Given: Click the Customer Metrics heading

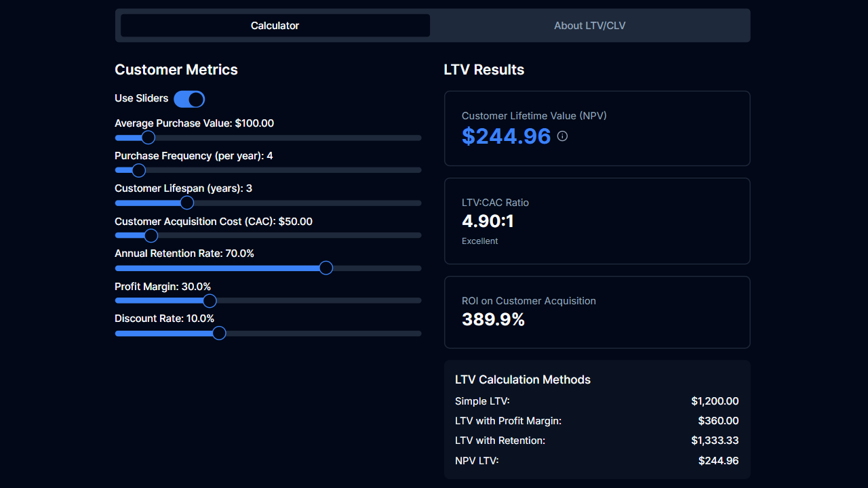Looking at the screenshot, I should click(176, 69).
